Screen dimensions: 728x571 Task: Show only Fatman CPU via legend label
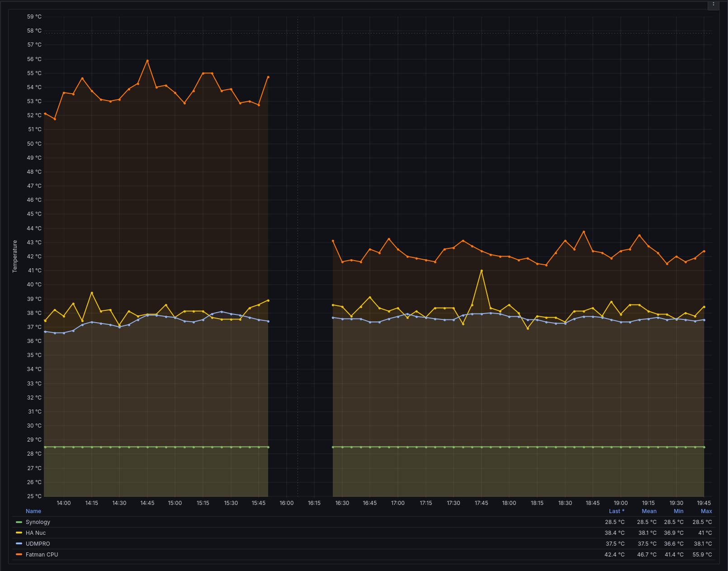(x=42, y=555)
